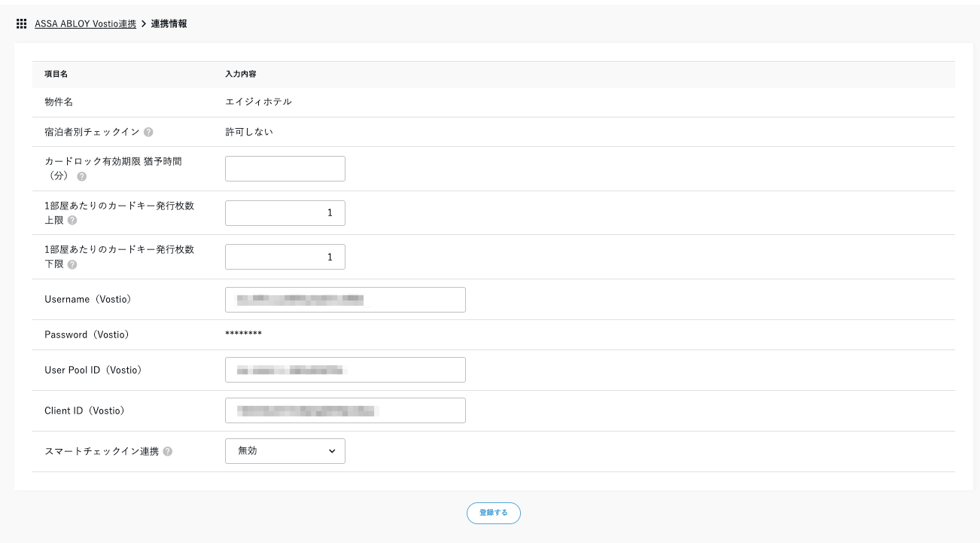Expand the スマートチェックイン連携 dropdown set to 無効
Viewport: 980px width, 543px height.
pos(285,451)
